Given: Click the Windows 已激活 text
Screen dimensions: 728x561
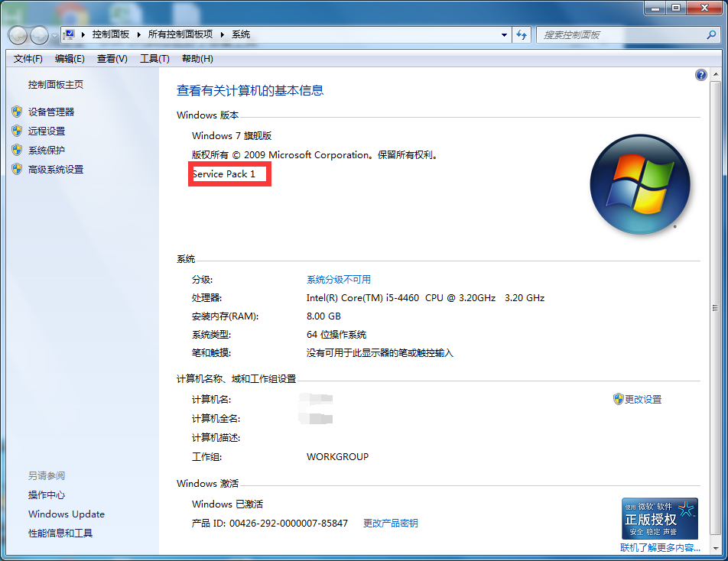Looking at the screenshot, I should pyautogui.click(x=228, y=504).
